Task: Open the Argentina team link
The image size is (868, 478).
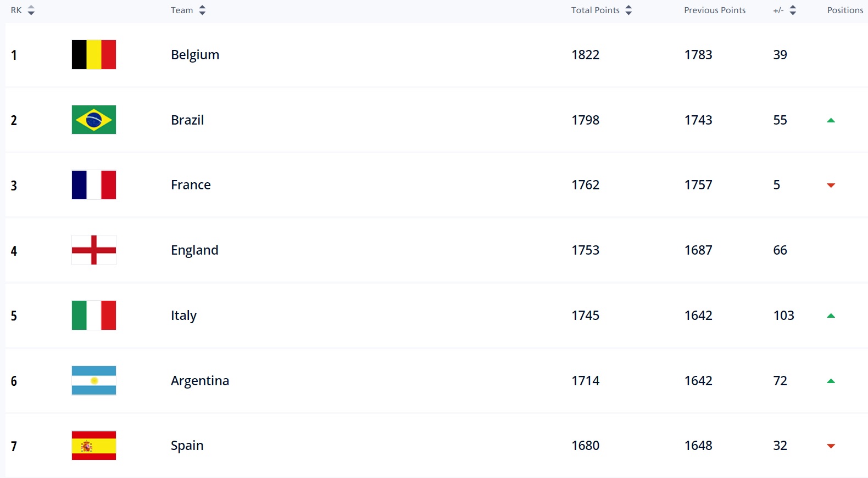Action: 200,381
